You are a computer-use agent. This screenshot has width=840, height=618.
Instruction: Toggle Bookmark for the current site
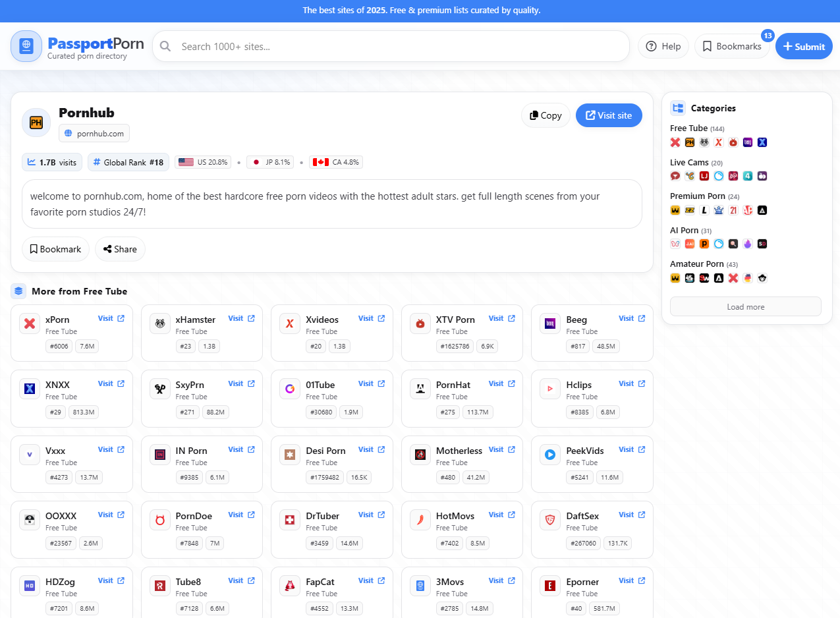pyautogui.click(x=55, y=249)
